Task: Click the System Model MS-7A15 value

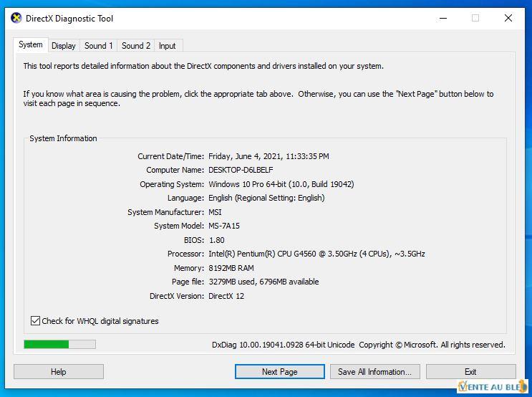Action: pyautogui.click(x=224, y=226)
